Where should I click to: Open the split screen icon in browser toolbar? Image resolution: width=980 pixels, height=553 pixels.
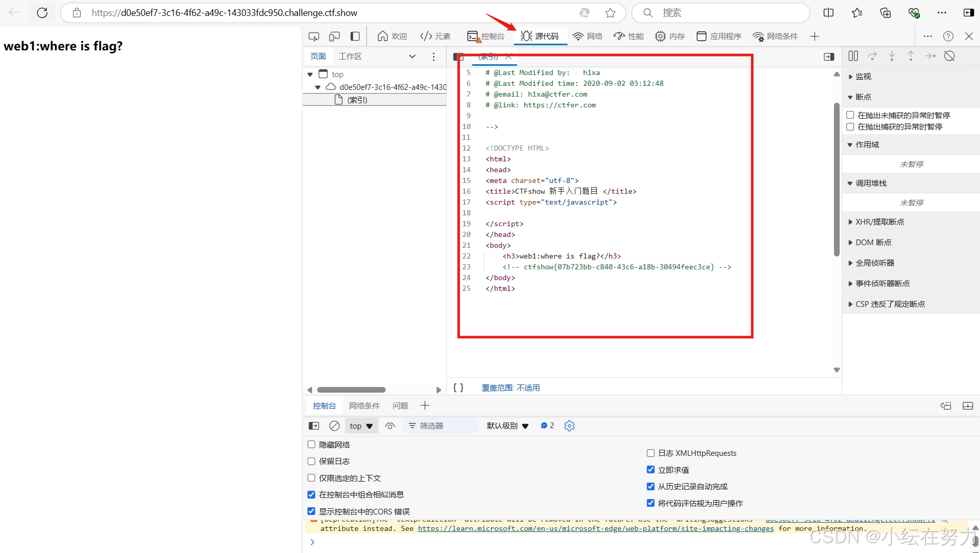coord(828,13)
